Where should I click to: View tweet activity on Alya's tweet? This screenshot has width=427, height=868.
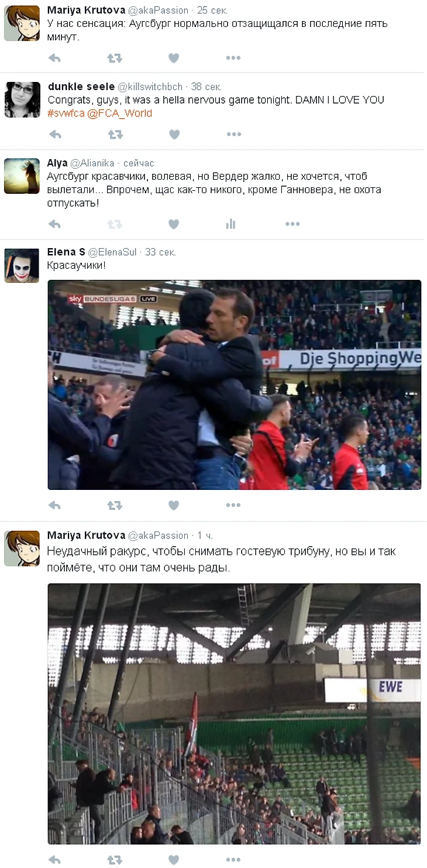231,224
